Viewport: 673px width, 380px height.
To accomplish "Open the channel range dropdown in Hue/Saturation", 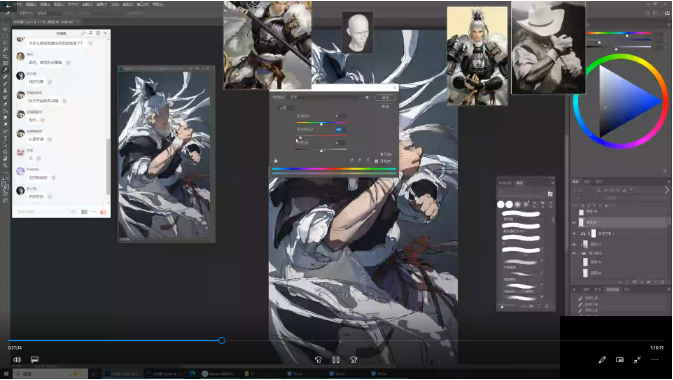I will coord(286,108).
